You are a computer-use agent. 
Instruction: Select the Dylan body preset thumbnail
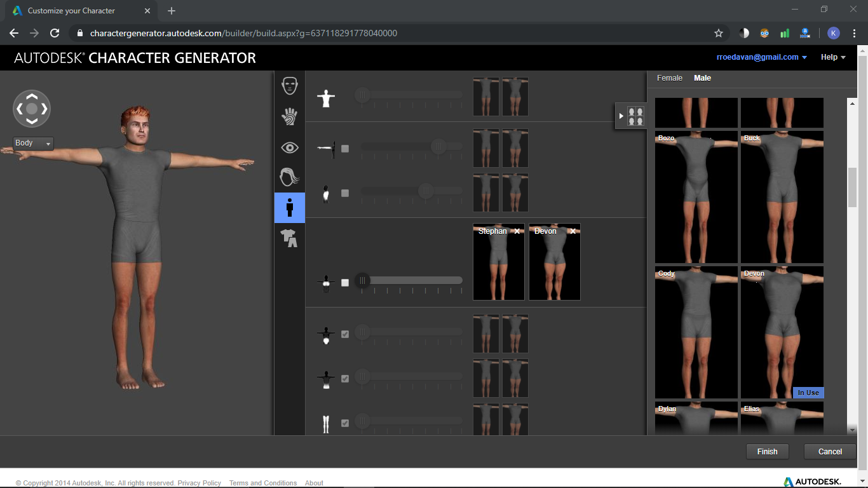click(x=696, y=418)
